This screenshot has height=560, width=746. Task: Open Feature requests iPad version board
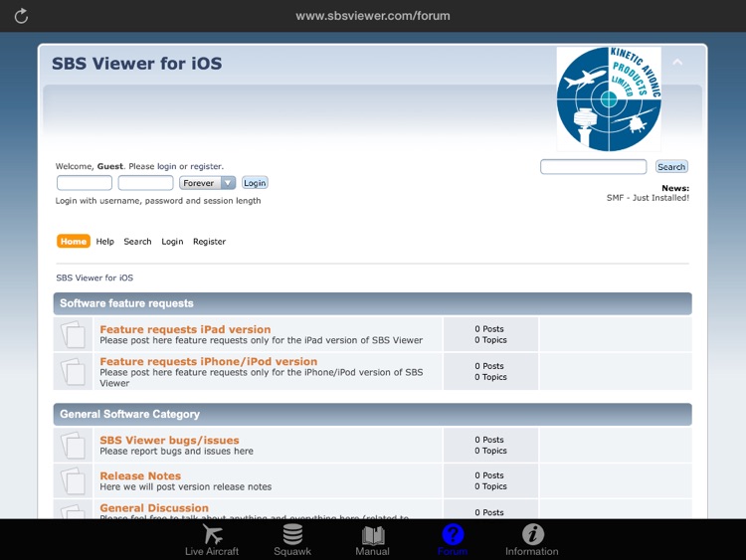pos(185,329)
